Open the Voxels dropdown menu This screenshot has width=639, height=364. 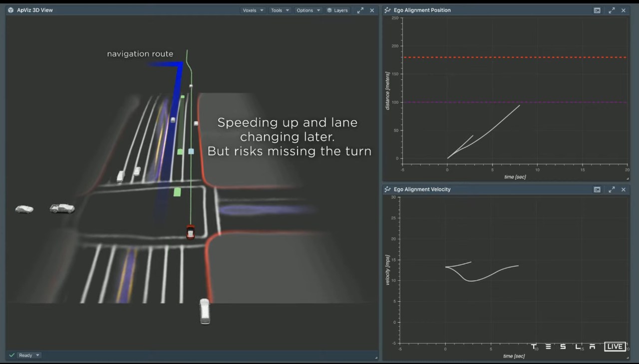click(253, 10)
